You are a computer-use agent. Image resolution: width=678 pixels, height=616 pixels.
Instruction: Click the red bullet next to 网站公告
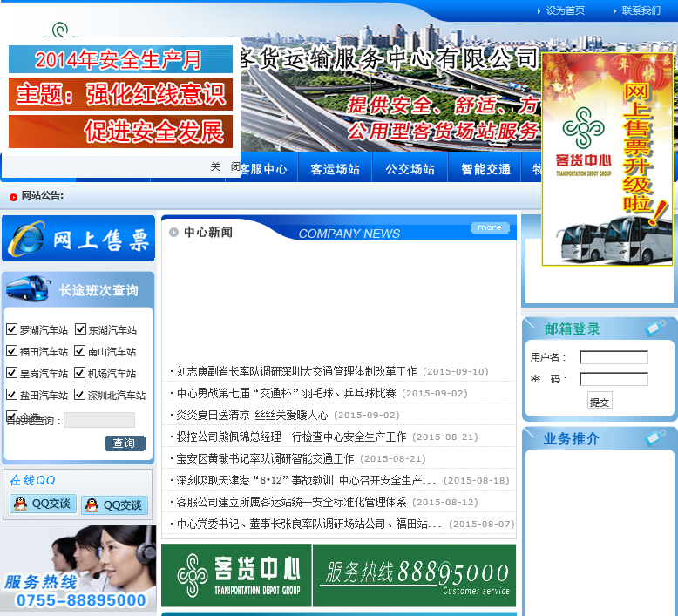pos(13,197)
